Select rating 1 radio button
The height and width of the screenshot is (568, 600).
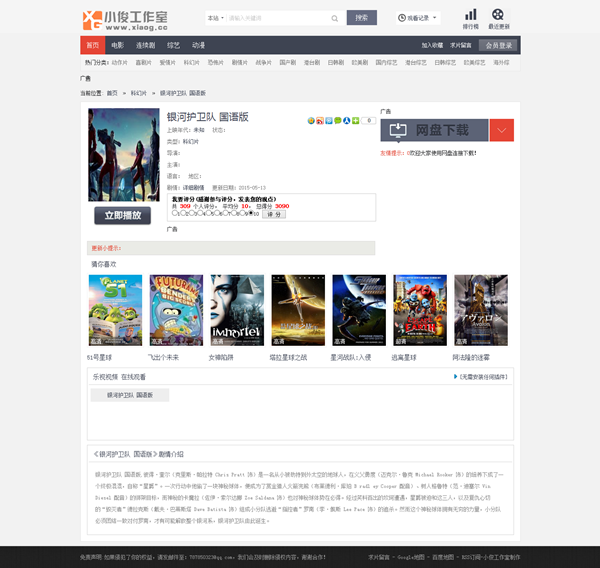174,213
